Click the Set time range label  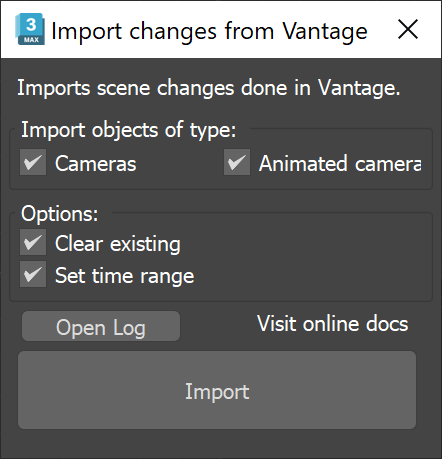pos(124,276)
